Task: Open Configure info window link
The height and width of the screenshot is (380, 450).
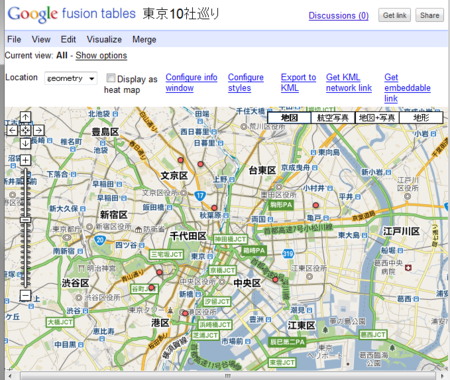Action: pos(191,83)
